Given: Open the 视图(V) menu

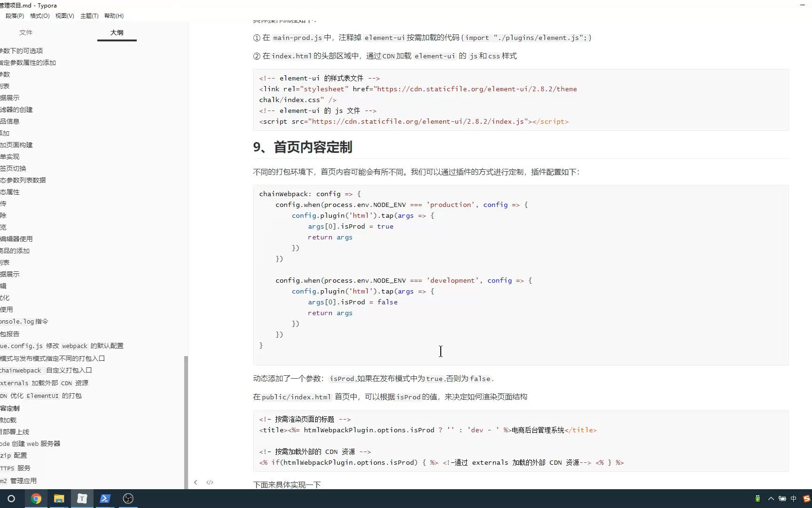Looking at the screenshot, I should (x=64, y=16).
